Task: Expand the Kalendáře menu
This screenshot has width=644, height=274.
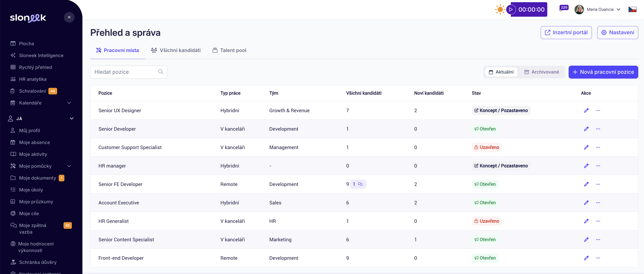Action: click(x=69, y=103)
